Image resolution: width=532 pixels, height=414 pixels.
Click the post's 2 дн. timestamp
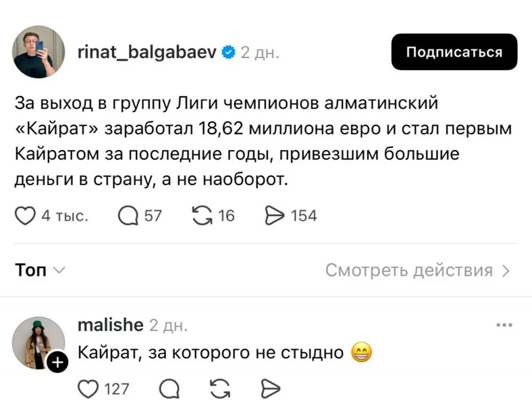[260, 53]
